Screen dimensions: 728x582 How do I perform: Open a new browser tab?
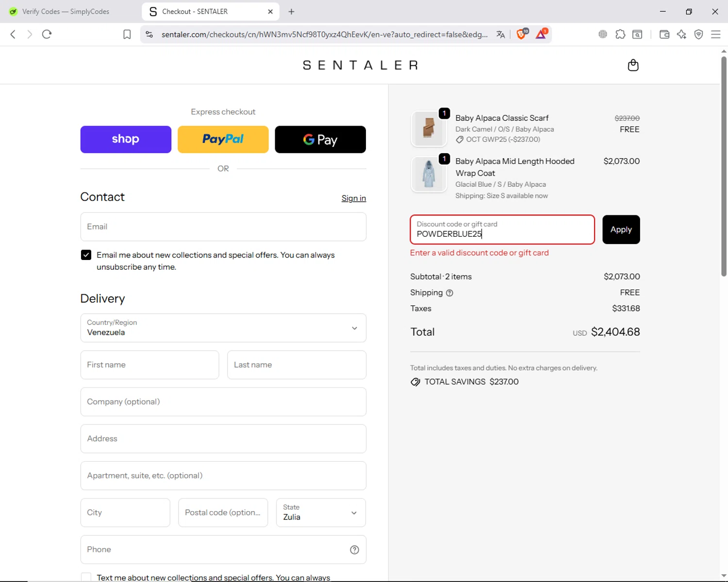coord(291,12)
